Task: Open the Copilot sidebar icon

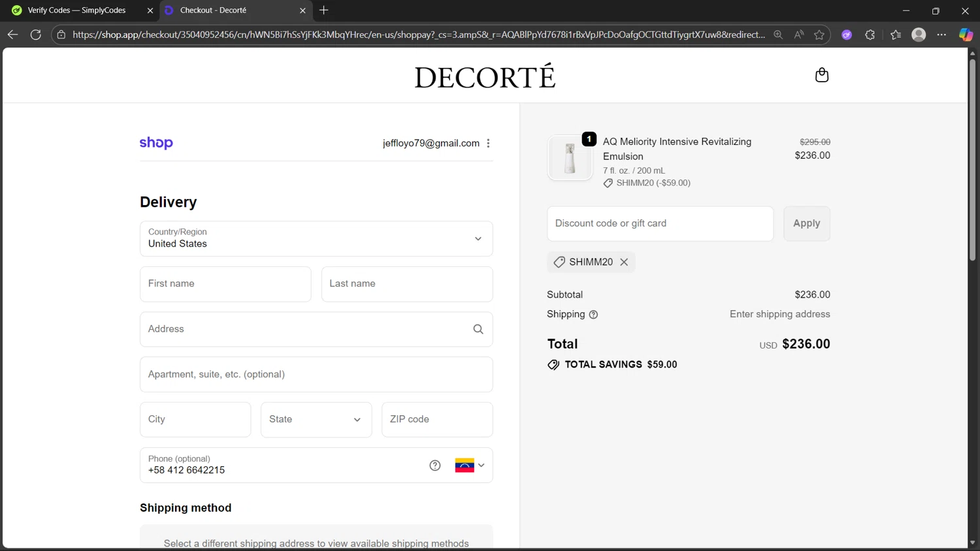Action: 966,35
